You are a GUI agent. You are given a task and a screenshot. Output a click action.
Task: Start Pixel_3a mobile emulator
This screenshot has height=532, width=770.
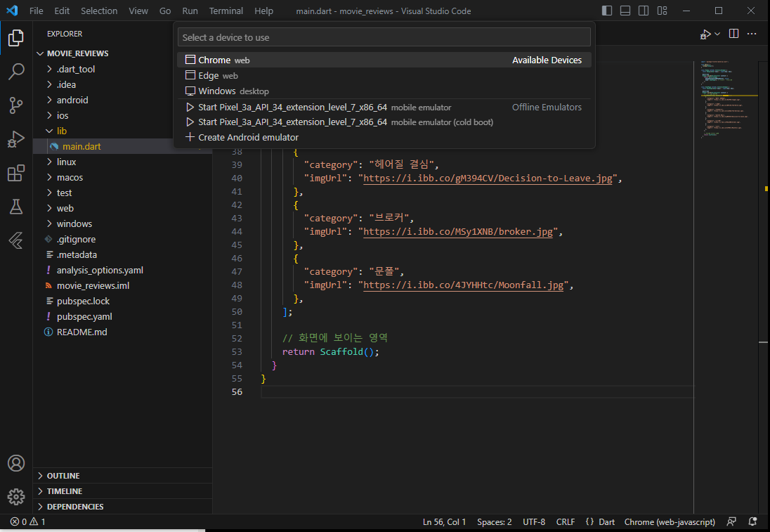tap(384, 107)
